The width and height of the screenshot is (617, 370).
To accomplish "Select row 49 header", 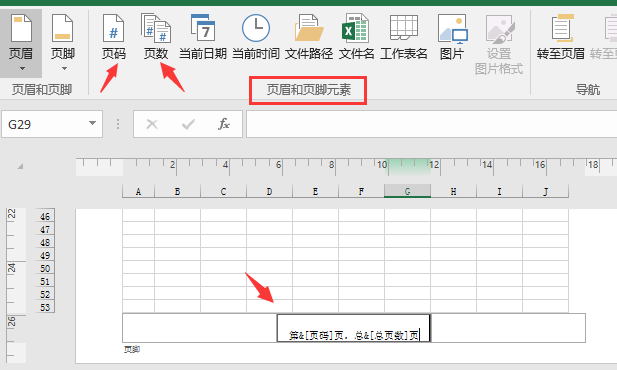I will point(45,255).
